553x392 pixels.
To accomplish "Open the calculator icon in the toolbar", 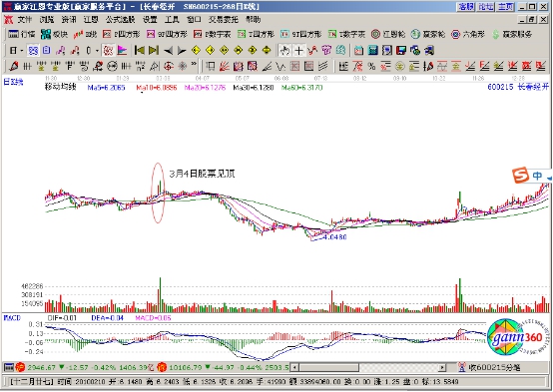I will [x=372, y=51].
